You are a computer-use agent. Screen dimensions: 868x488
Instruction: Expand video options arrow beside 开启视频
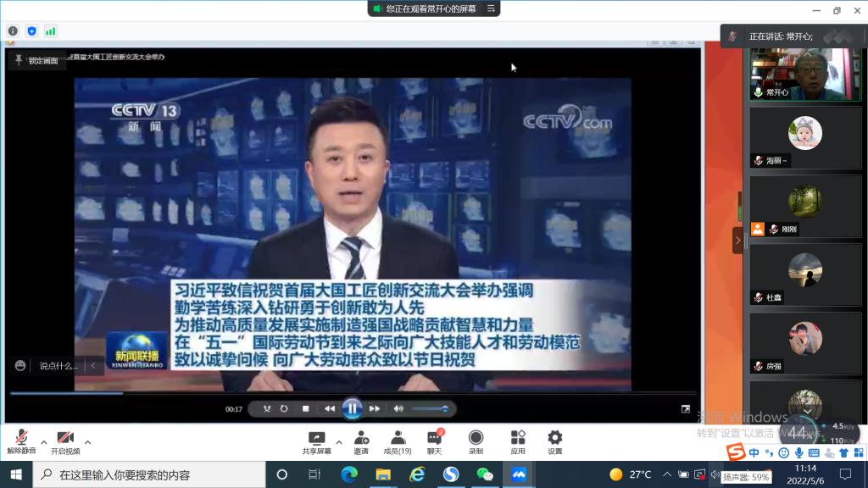coord(87,441)
